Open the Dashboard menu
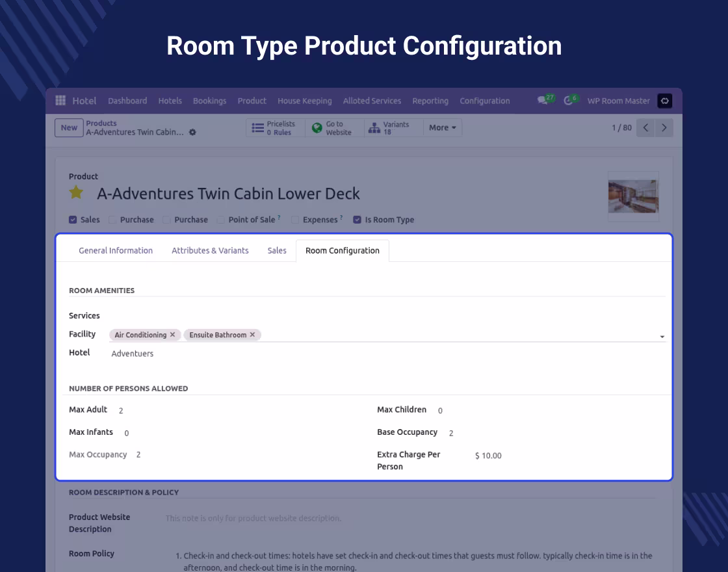The image size is (728, 572). [127, 101]
